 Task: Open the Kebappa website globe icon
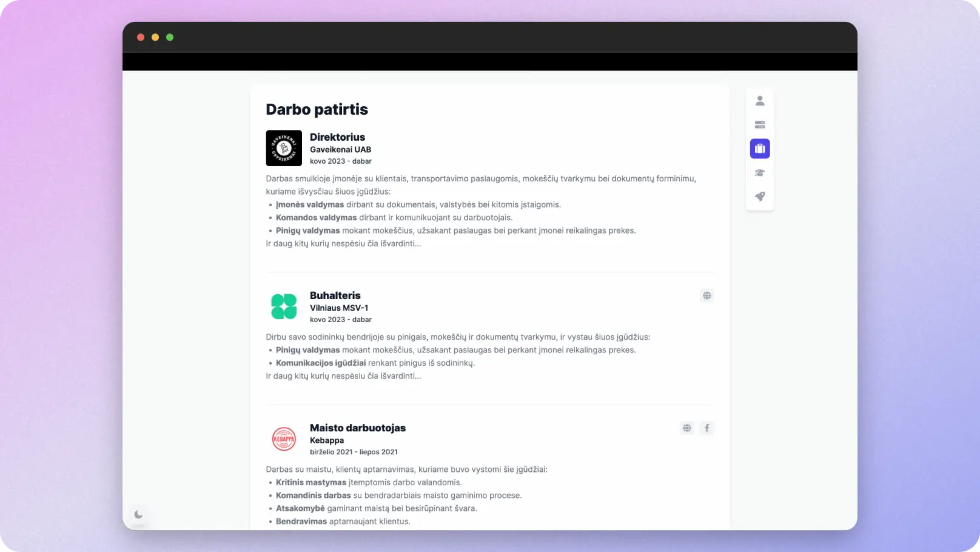[686, 428]
